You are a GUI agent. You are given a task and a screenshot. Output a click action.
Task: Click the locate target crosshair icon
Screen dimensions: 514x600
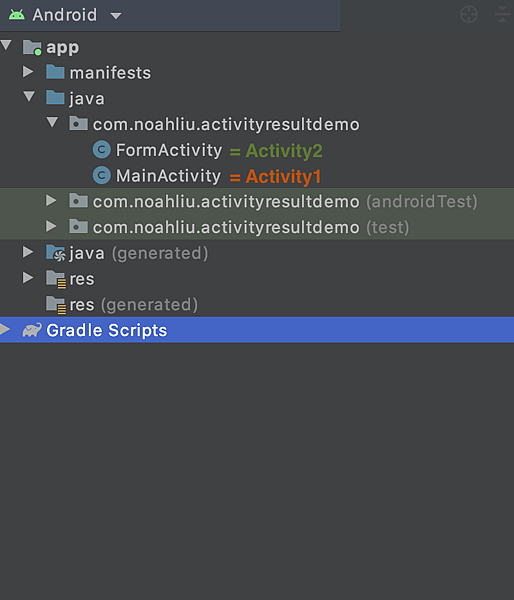469,15
